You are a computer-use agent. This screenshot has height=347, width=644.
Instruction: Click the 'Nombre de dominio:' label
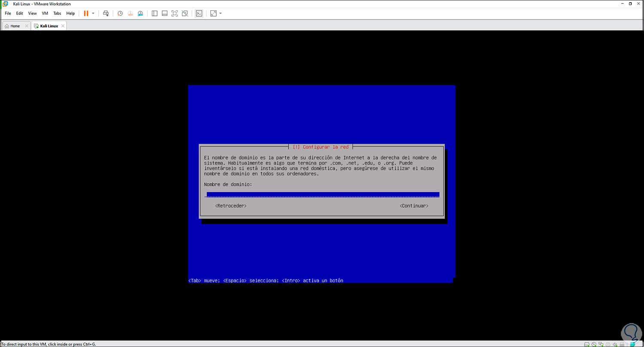(228, 184)
